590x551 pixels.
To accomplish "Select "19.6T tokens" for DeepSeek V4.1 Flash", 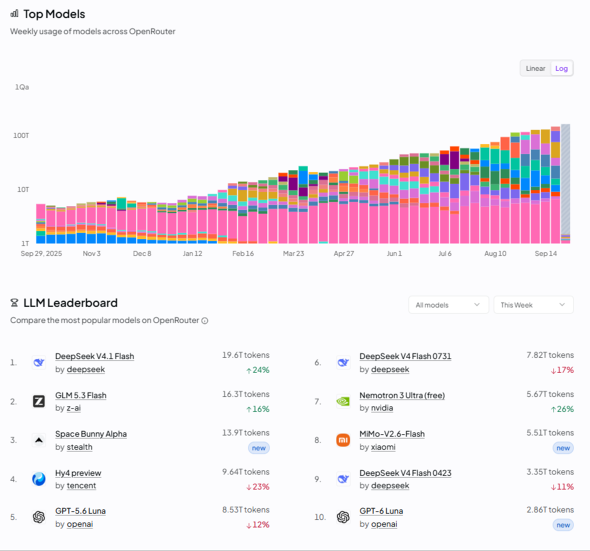I will click(x=246, y=355).
